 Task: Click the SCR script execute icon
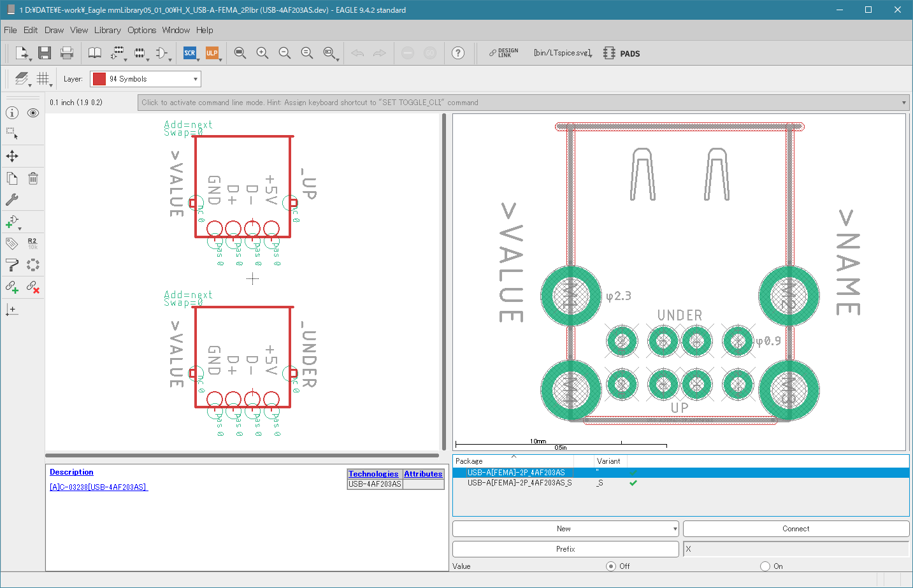tap(190, 53)
